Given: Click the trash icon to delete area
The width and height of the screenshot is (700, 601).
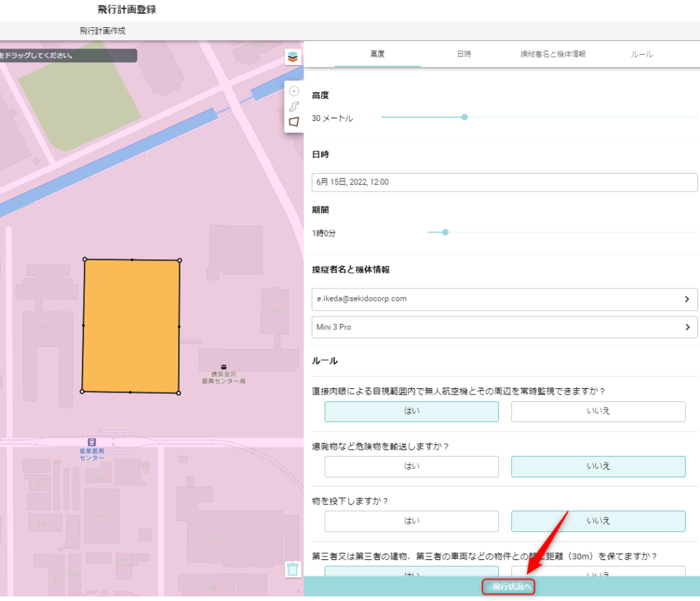Looking at the screenshot, I should click(293, 569).
